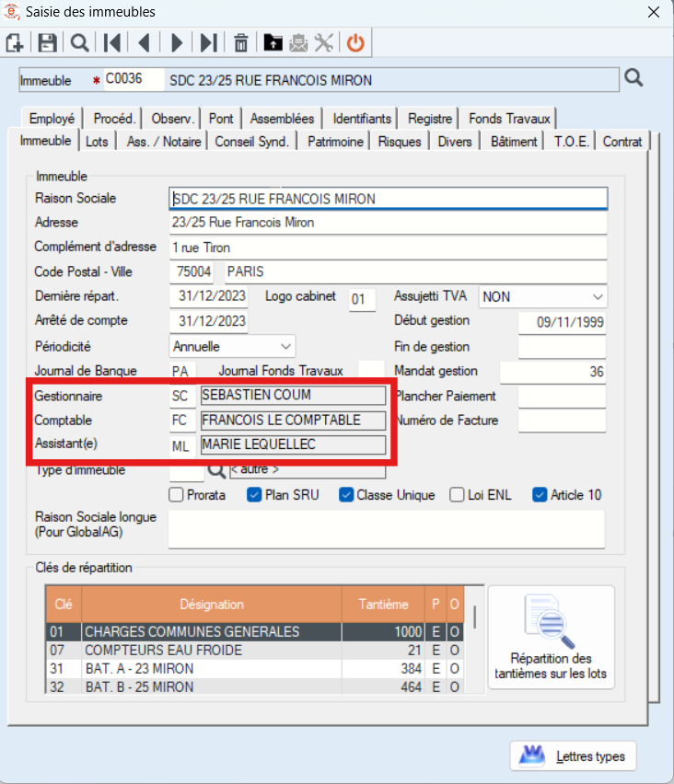Click magnifier next to Type d'immeuble

216,470
